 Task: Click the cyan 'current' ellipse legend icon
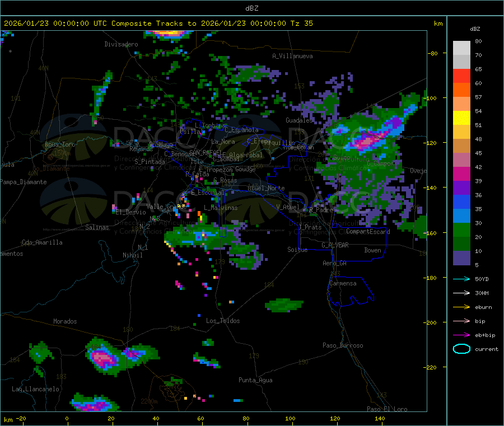tap(461, 349)
